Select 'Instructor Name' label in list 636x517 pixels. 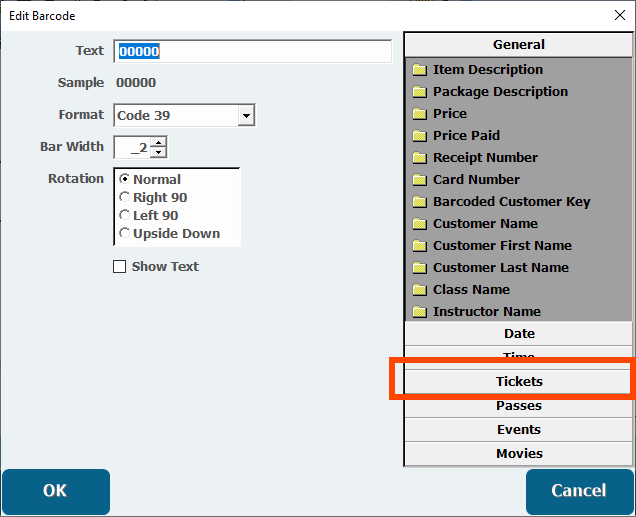(x=487, y=311)
